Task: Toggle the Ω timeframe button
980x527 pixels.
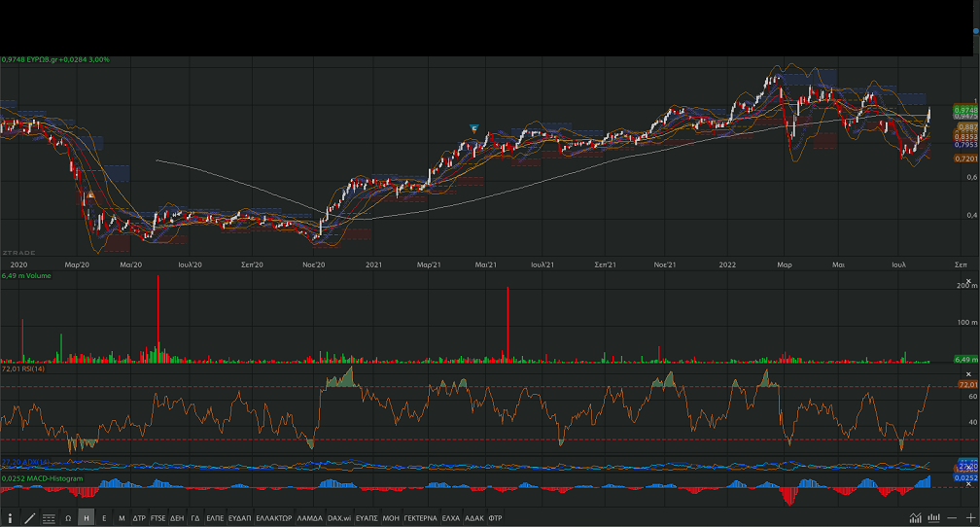Action: coord(68,518)
